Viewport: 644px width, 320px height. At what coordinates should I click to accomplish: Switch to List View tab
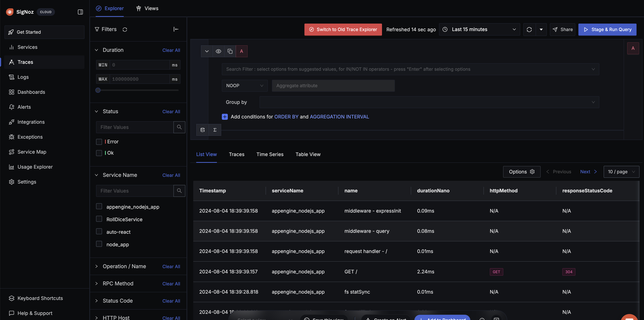(x=207, y=155)
